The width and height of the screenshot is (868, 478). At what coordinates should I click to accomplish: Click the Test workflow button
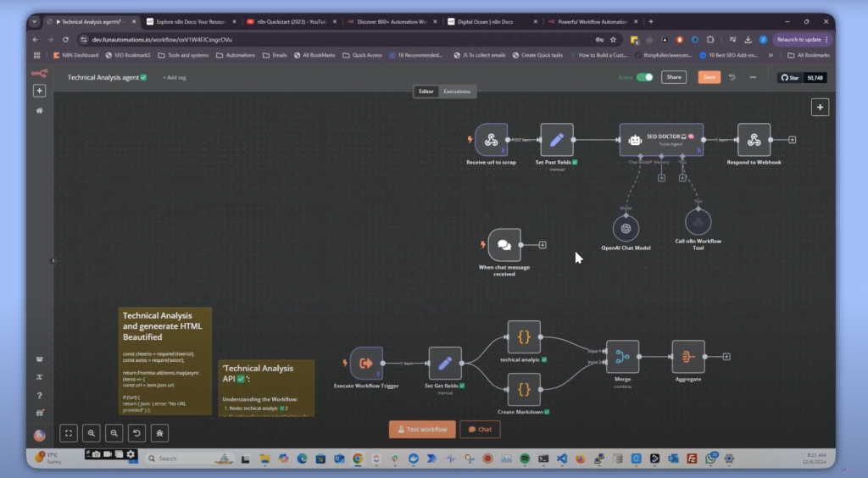click(x=422, y=429)
